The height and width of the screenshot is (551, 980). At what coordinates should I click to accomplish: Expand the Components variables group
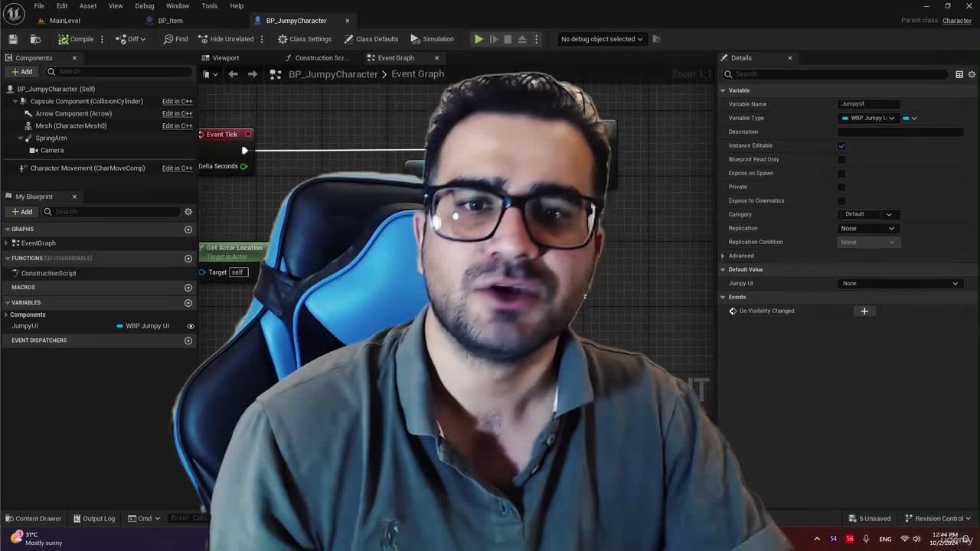pyautogui.click(x=8, y=315)
